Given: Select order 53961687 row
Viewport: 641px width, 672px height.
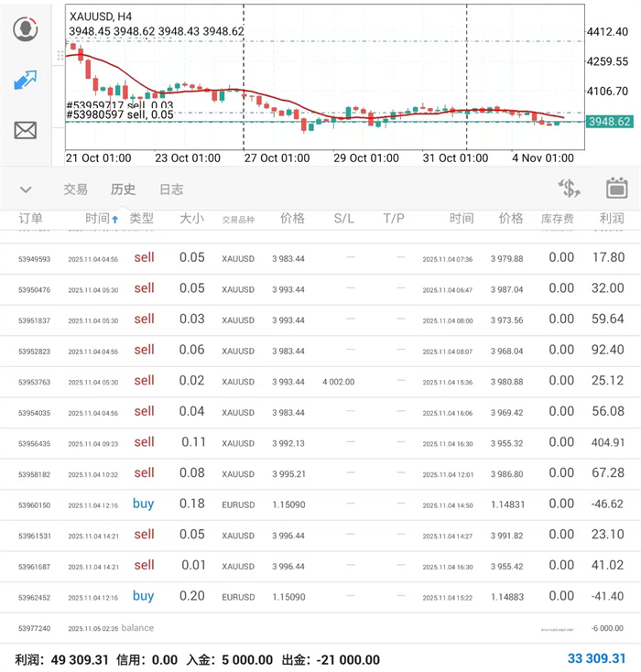Looking at the screenshot, I should pyautogui.click(x=320, y=567).
